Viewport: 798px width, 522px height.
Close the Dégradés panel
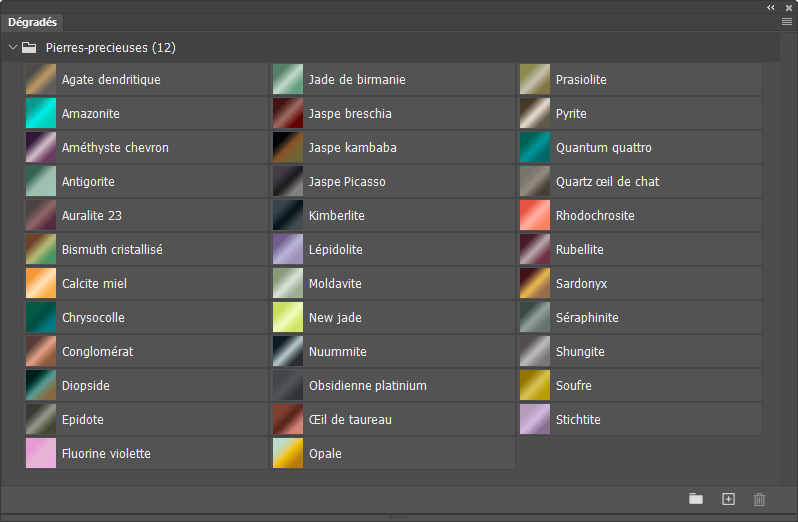pos(789,7)
